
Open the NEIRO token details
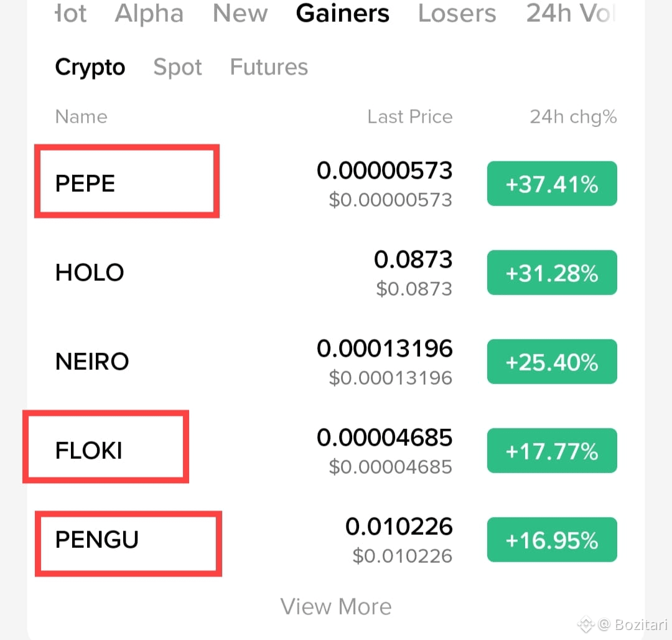click(x=92, y=361)
